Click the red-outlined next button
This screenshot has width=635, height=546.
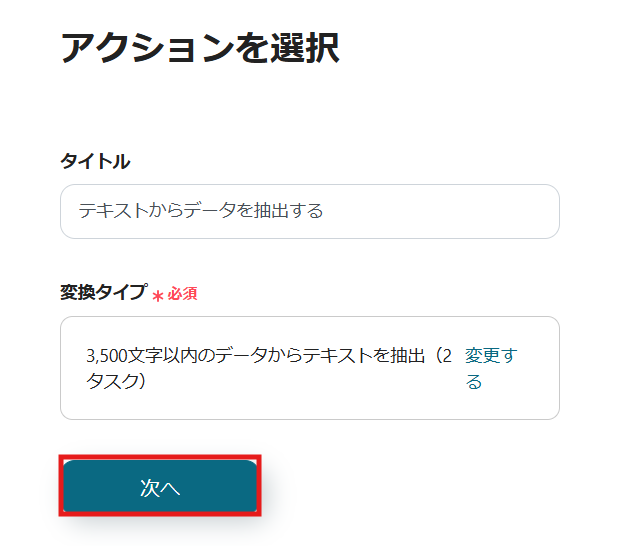(160, 487)
